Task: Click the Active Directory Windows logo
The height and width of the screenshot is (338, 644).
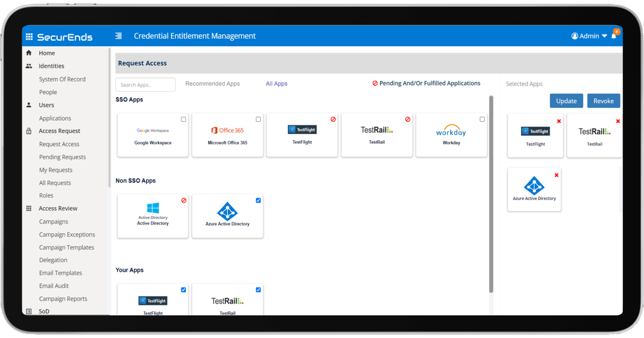Action: coord(153,208)
